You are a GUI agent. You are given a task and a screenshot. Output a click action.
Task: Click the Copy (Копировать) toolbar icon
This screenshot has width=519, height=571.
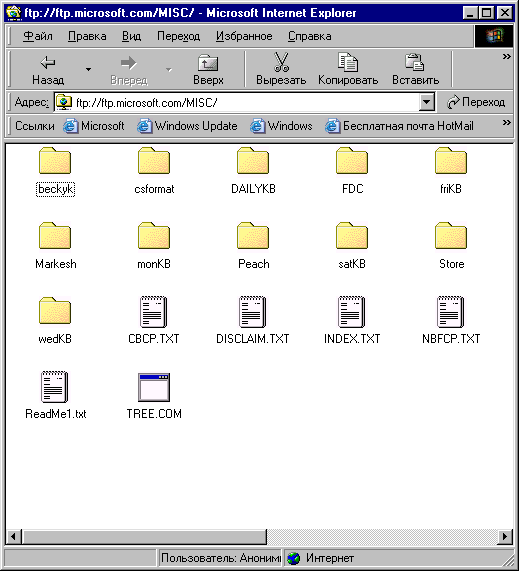click(348, 62)
